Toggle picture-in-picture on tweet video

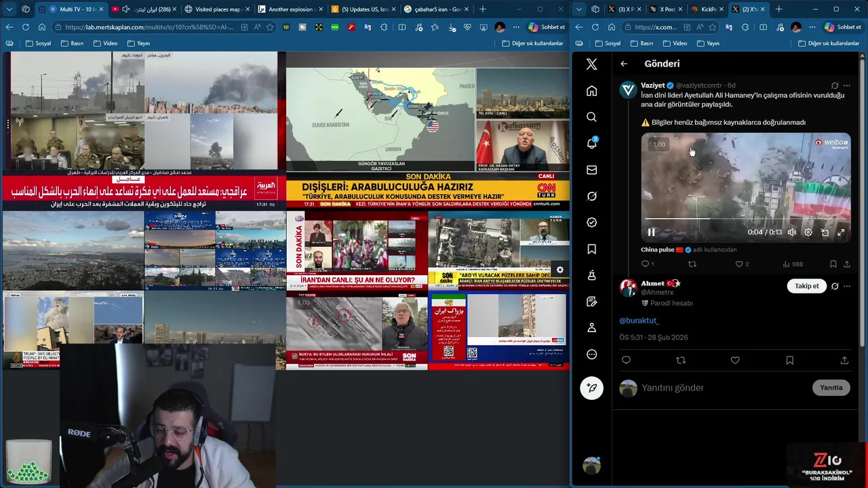click(825, 232)
